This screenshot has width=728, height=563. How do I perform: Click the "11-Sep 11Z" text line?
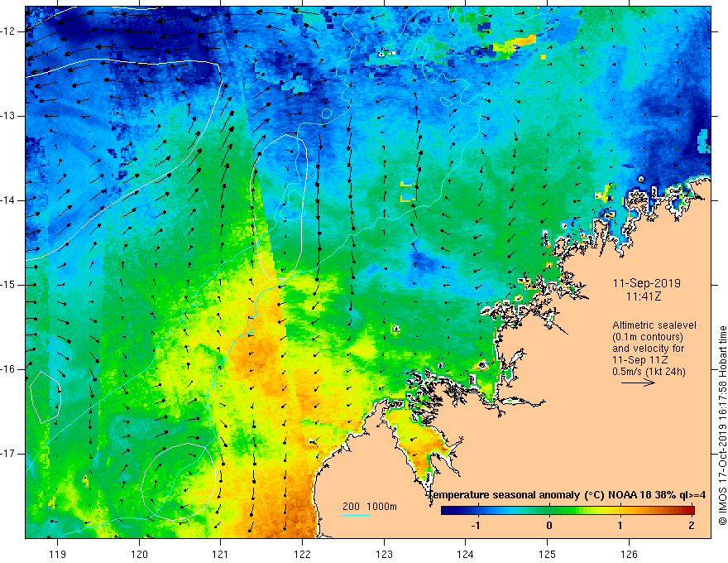click(x=640, y=360)
